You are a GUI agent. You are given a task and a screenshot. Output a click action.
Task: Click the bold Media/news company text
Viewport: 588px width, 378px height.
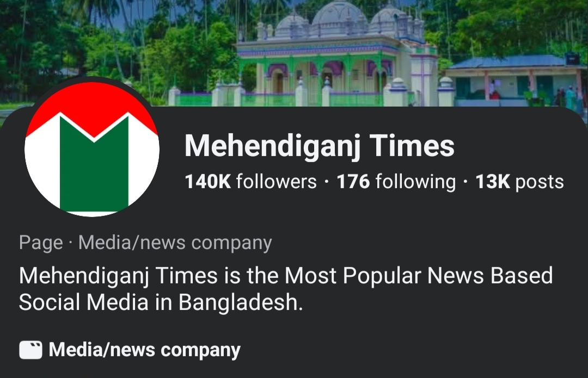point(144,350)
